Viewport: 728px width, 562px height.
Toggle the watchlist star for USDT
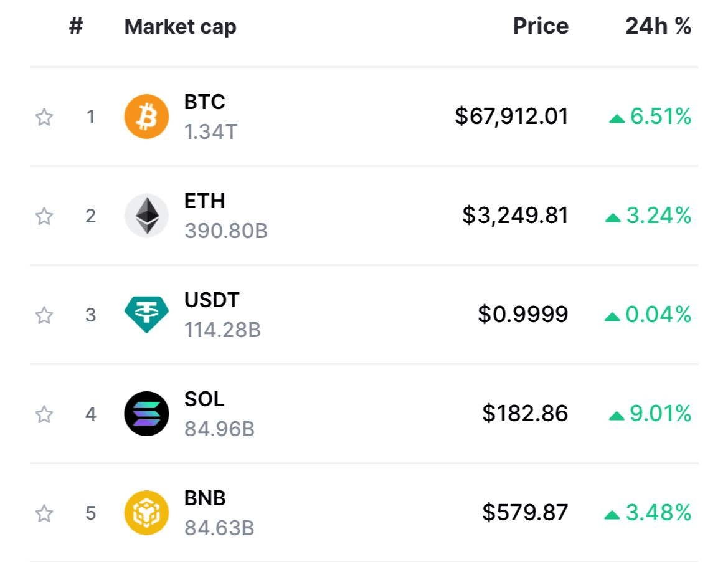click(x=44, y=315)
